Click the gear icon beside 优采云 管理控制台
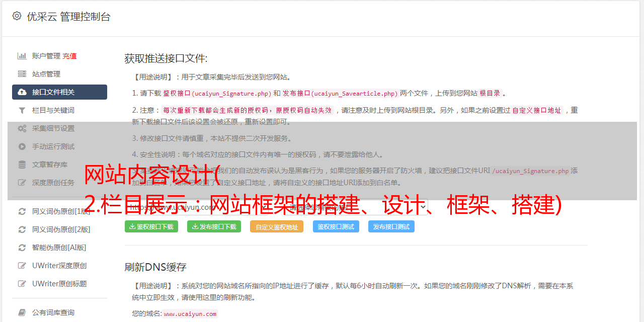 (x=17, y=16)
